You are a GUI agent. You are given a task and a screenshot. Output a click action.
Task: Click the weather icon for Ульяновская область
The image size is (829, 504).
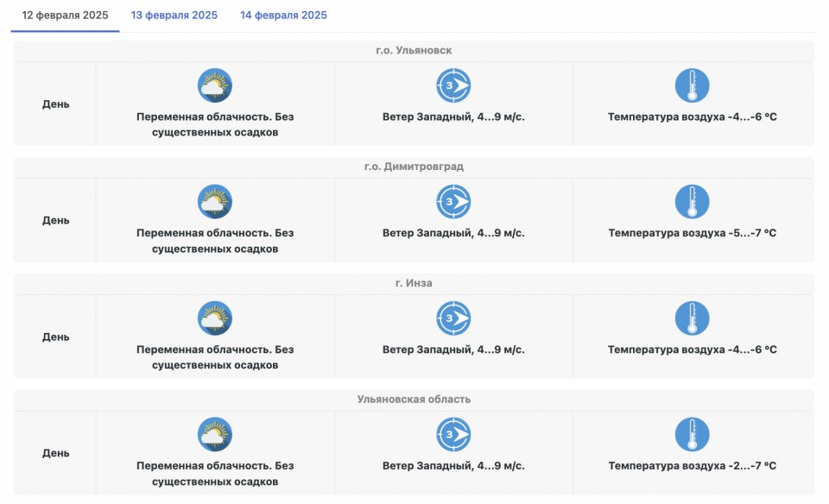coord(215,435)
